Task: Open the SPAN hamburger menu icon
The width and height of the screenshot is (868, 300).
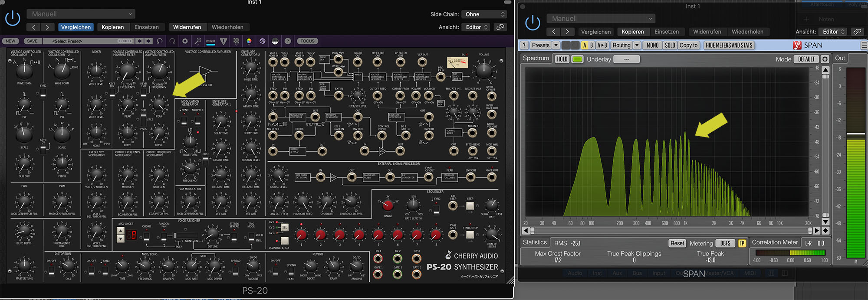Action: pyautogui.click(x=864, y=45)
